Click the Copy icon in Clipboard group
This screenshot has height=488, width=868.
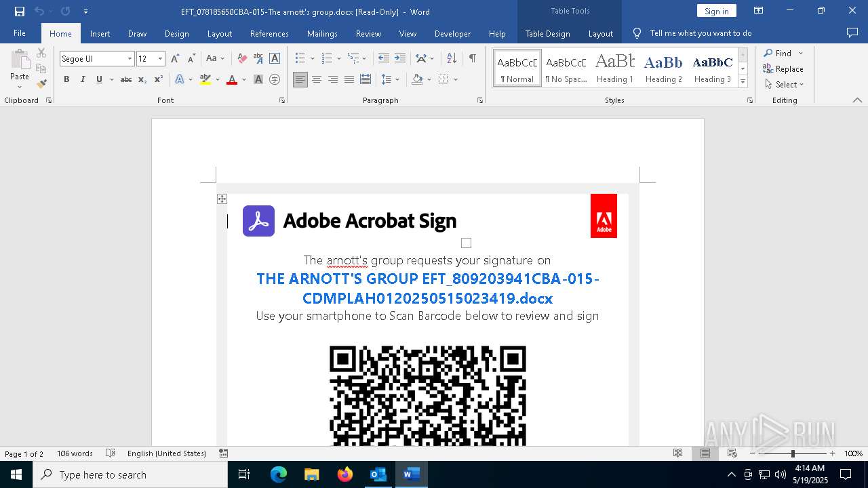click(x=41, y=68)
